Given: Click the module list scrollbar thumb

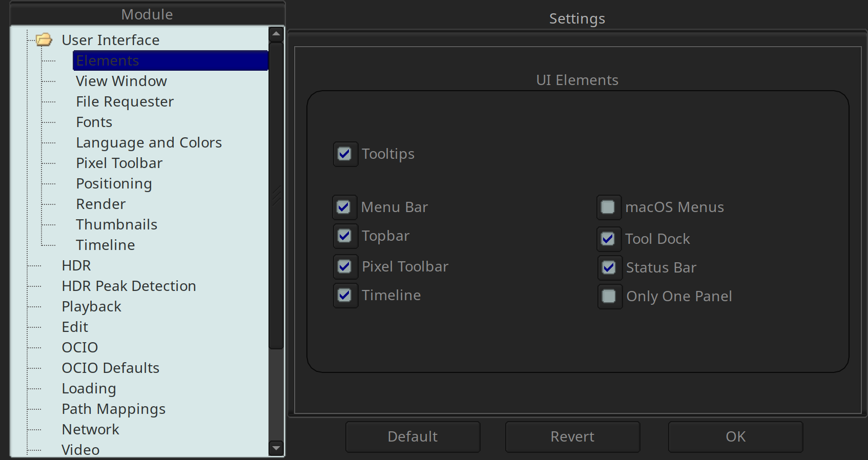Looking at the screenshot, I should [x=276, y=196].
